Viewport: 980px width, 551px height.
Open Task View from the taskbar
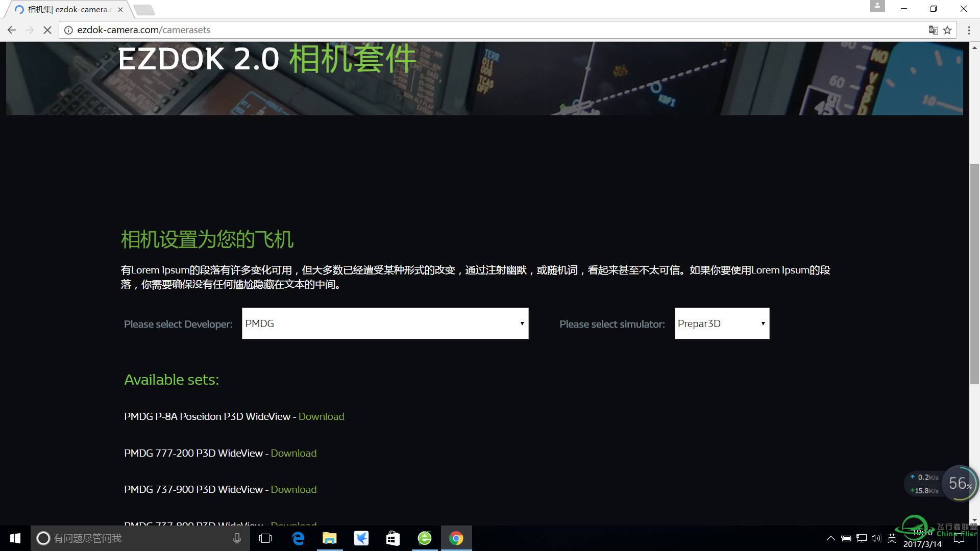(x=265, y=538)
